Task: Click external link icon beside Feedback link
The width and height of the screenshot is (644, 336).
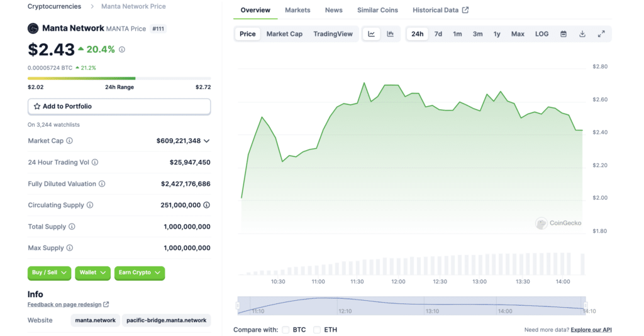Action: click(x=106, y=305)
